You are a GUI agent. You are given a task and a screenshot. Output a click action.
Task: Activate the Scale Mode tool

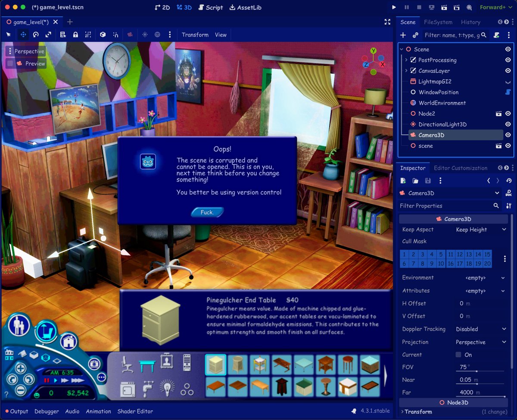(48, 35)
